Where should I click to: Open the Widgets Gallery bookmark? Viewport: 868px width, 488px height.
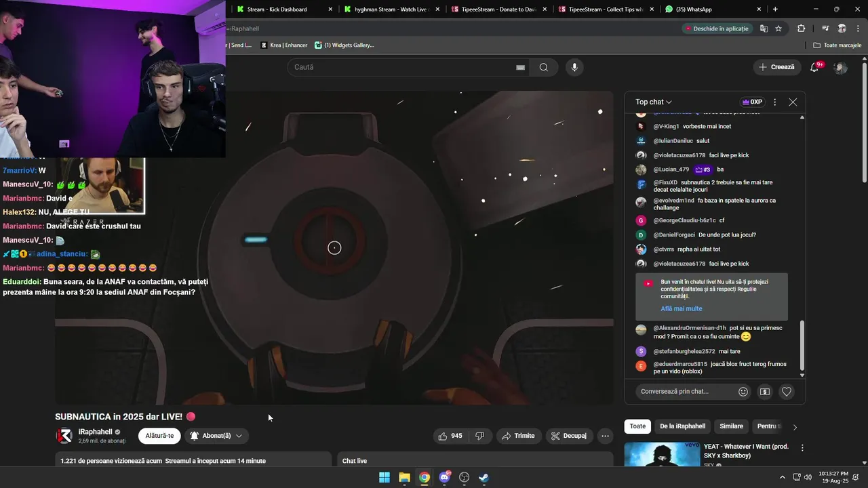point(344,45)
